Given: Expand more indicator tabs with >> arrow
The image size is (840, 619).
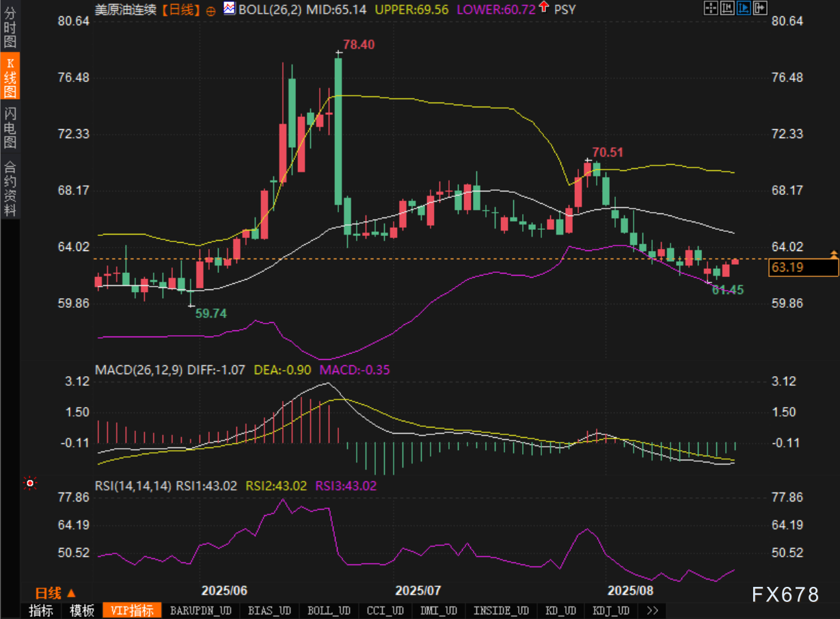Looking at the screenshot, I should point(651,611).
